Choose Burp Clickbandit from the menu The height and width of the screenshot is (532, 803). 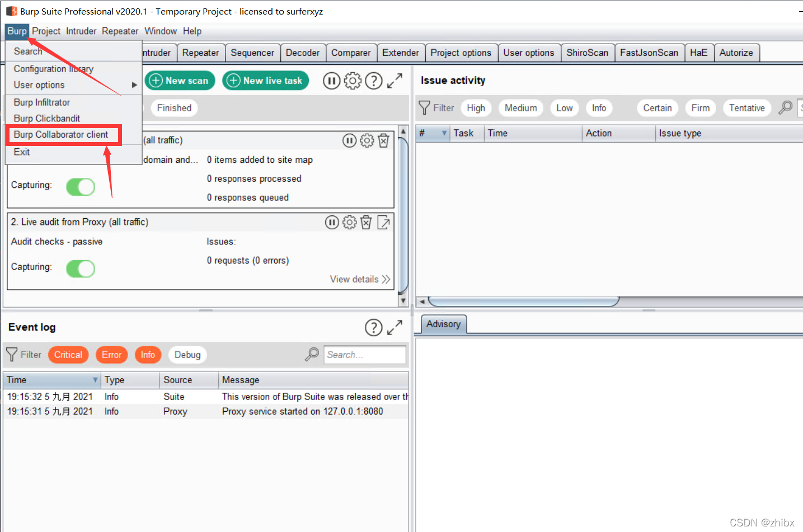click(x=73, y=119)
